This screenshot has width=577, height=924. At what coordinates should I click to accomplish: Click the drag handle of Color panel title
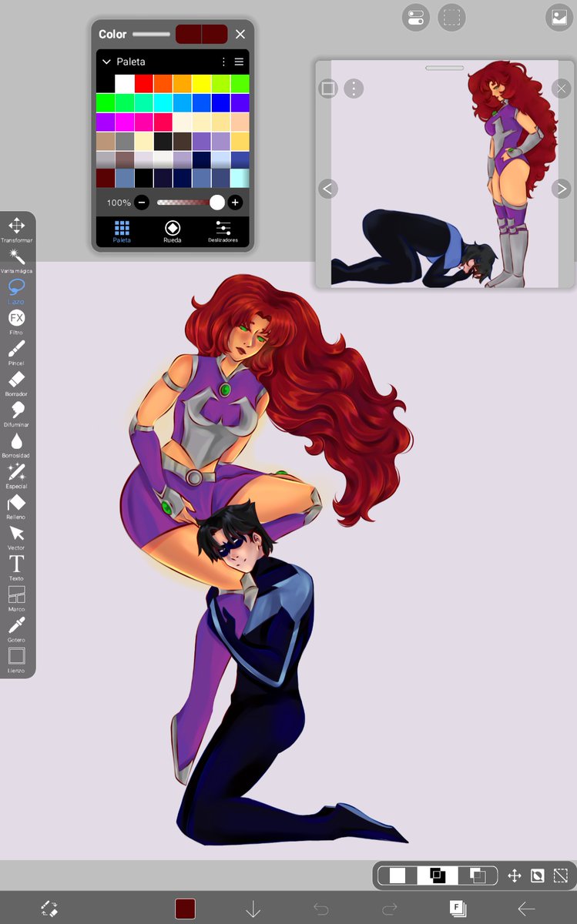coord(151,34)
